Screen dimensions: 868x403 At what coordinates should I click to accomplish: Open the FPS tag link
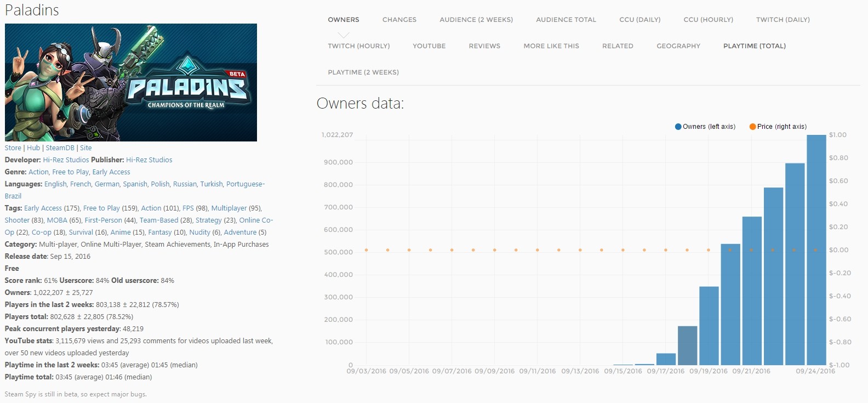(188, 208)
